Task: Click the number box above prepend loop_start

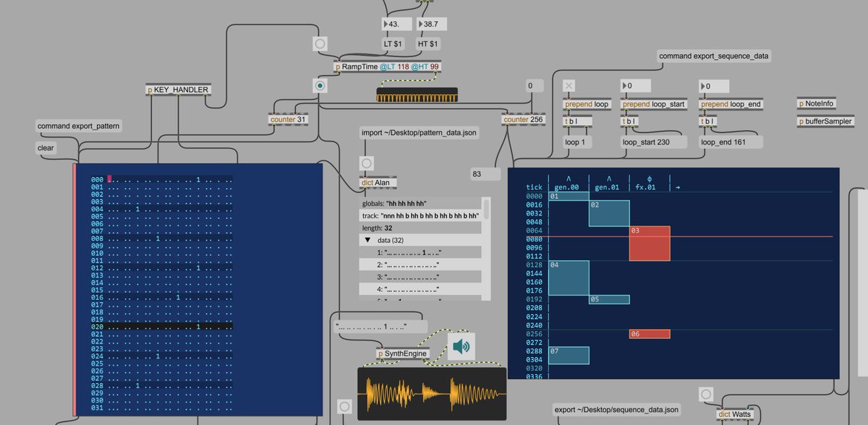Action: click(637, 86)
